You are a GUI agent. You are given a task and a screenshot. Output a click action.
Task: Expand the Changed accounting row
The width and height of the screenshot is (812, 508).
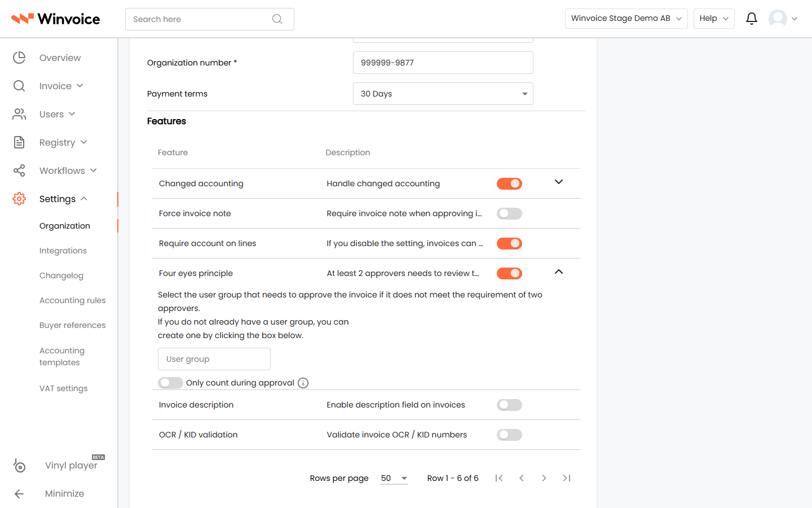[559, 182]
